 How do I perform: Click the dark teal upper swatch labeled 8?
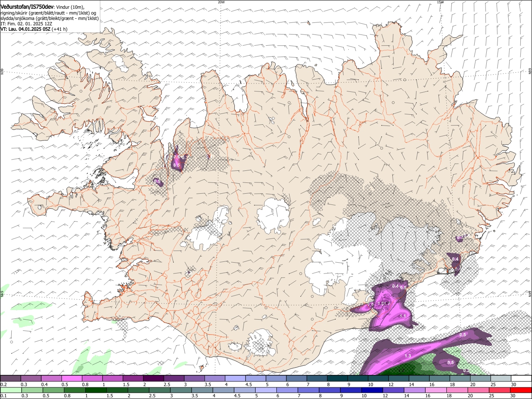coord(337,379)
